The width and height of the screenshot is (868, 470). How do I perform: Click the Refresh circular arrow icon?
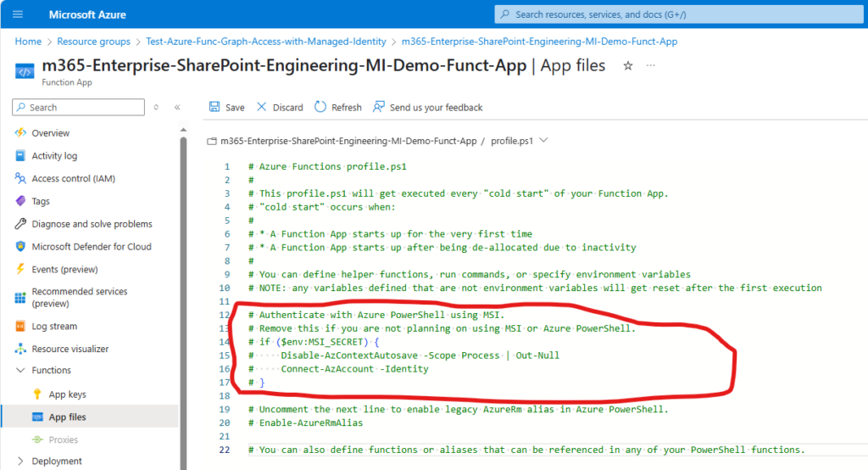pos(320,106)
